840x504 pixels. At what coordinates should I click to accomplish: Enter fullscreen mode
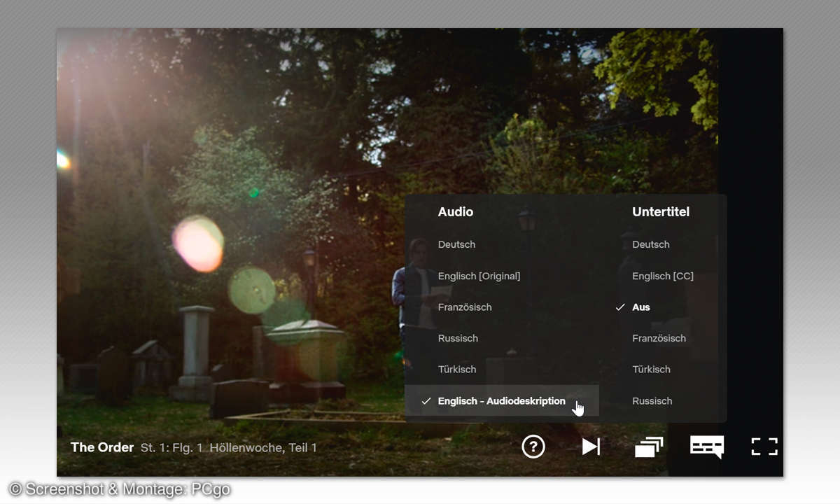click(764, 447)
